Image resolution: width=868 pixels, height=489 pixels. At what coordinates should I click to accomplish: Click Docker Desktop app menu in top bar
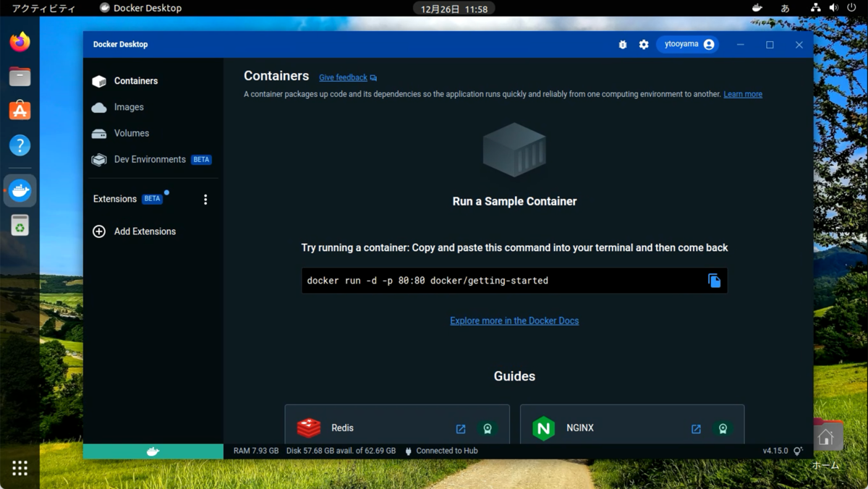pyautogui.click(x=141, y=8)
